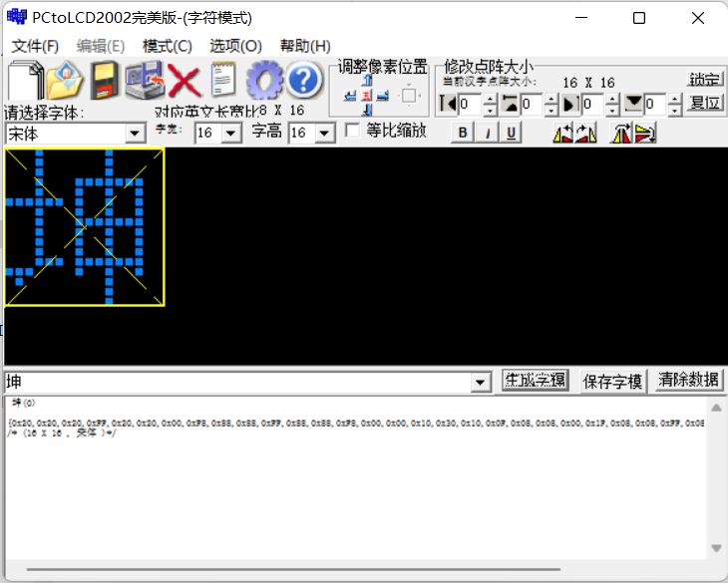Open the 宋体 font dropdown
728x583 pixels.
pos(136,134)
